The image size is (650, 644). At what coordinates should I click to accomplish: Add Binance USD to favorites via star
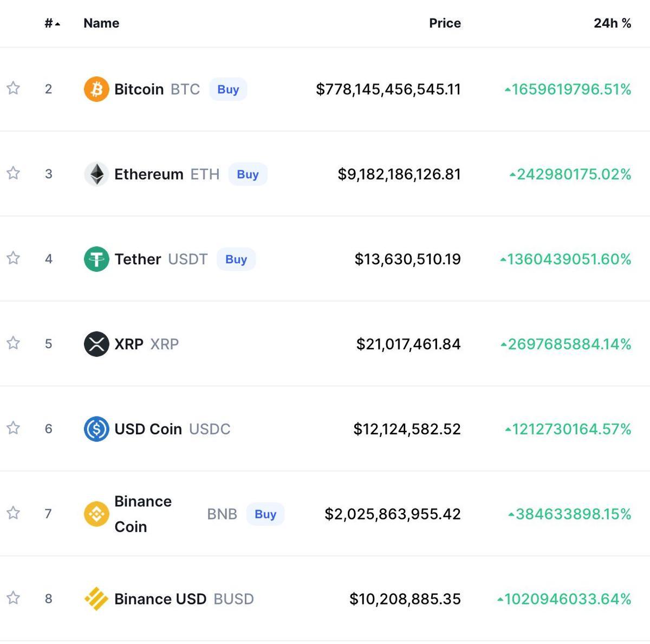(x=13, y=599)
